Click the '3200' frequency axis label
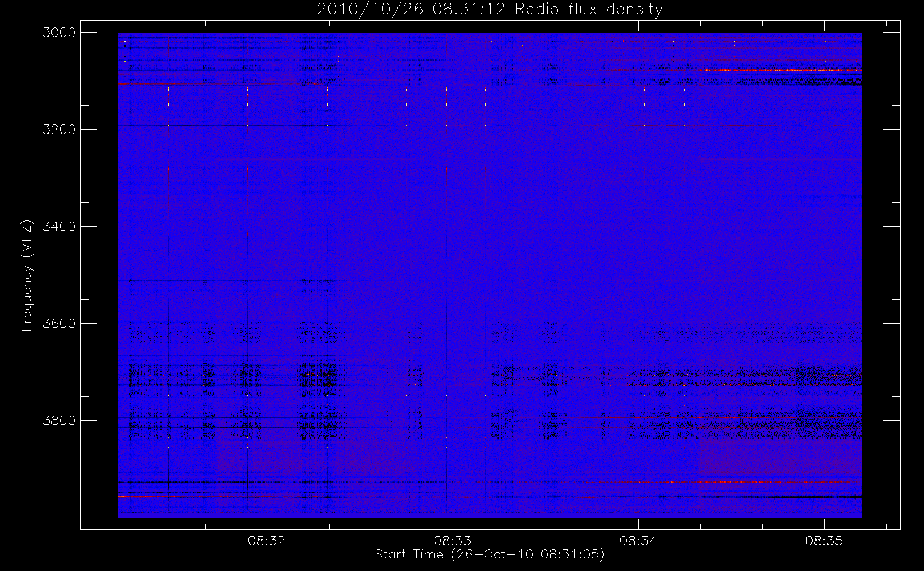 pos(59,130)
